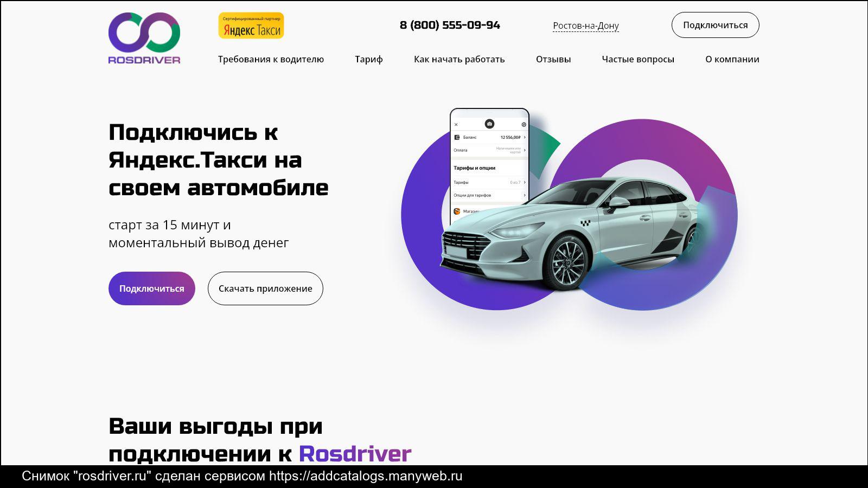Open Как начать работать menu link
The width and height of the screenshot is (868, 488).
(459, 59)
